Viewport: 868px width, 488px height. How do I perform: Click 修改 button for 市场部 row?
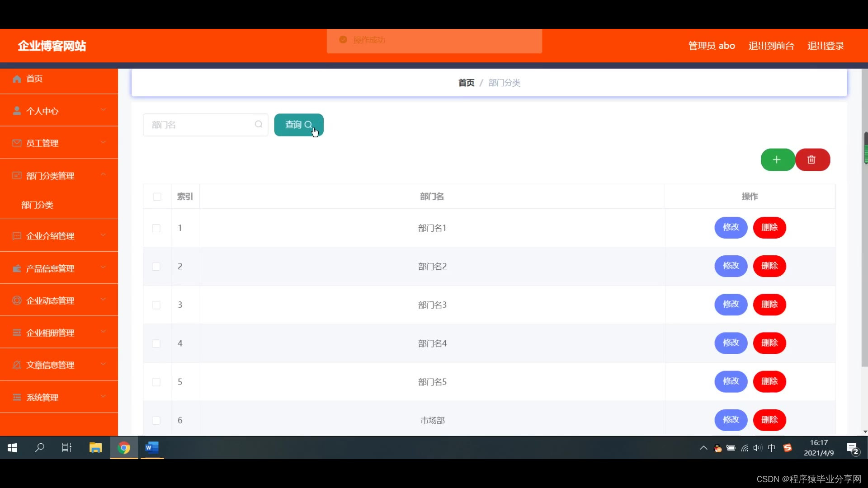tap(731, 420)
